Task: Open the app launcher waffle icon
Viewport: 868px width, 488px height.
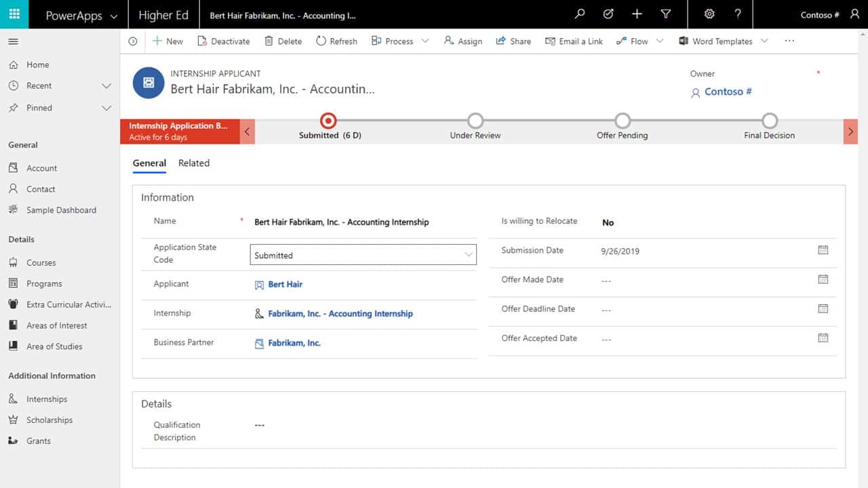Action: (14, 14)
